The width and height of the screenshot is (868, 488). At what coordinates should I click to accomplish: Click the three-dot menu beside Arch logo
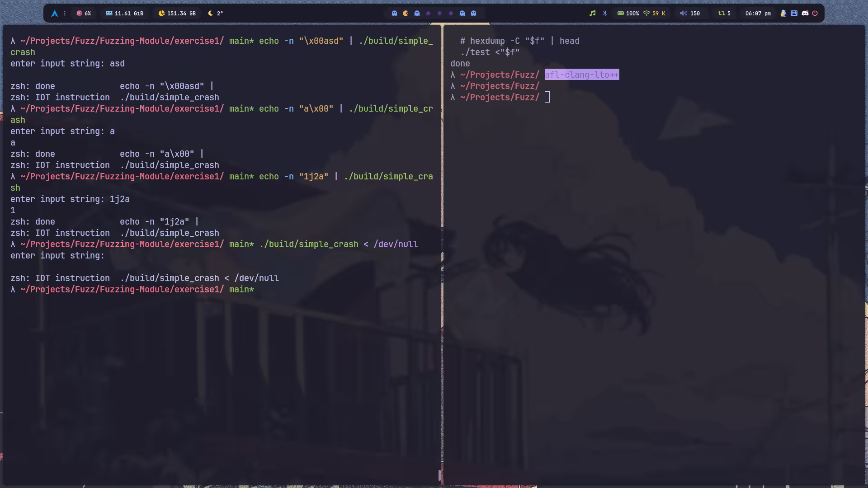(65, 14)
